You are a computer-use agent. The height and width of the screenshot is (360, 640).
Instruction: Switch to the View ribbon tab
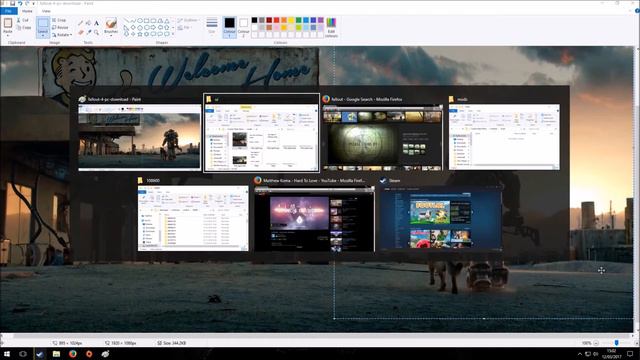coord(46,11)
